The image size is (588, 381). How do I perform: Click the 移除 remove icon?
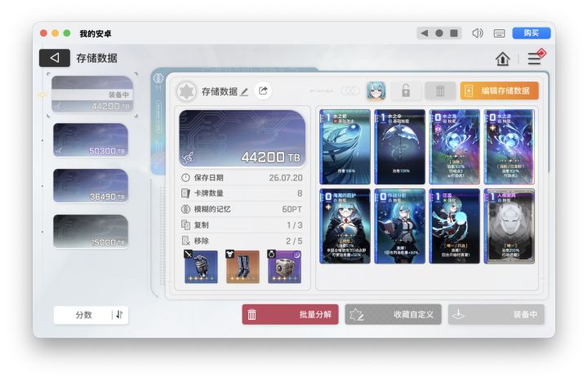pyautogui.click(x=185, y=241)
